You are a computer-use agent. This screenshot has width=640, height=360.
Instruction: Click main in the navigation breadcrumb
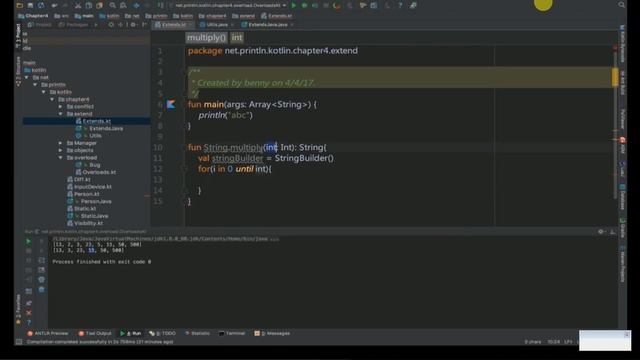point(84,16)
